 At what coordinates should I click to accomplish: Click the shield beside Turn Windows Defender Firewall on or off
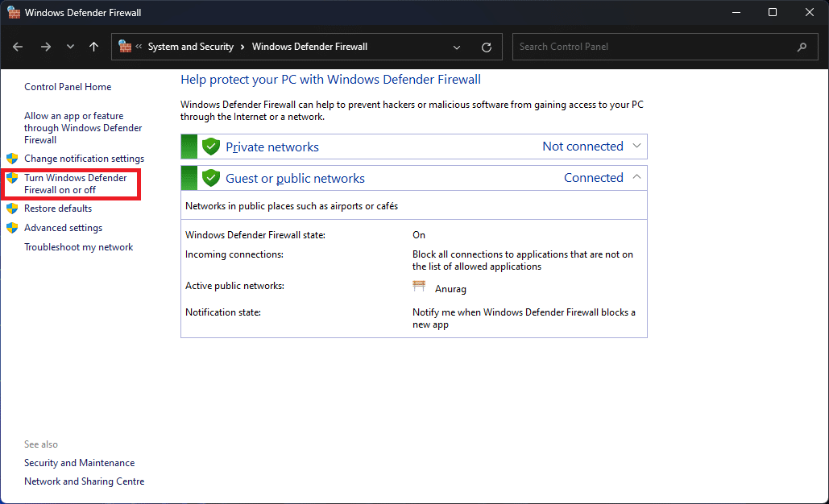11,177
